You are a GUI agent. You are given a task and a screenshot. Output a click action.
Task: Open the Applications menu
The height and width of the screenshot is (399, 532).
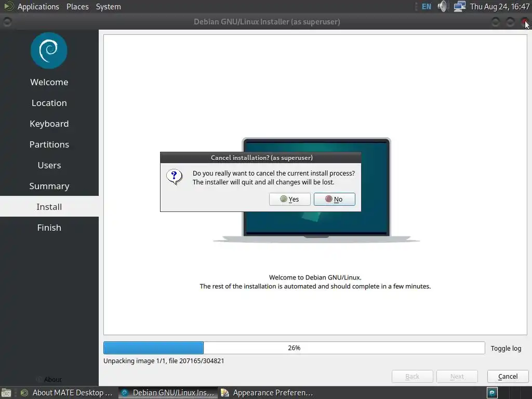pyautogui.click(x=38, y=6)
